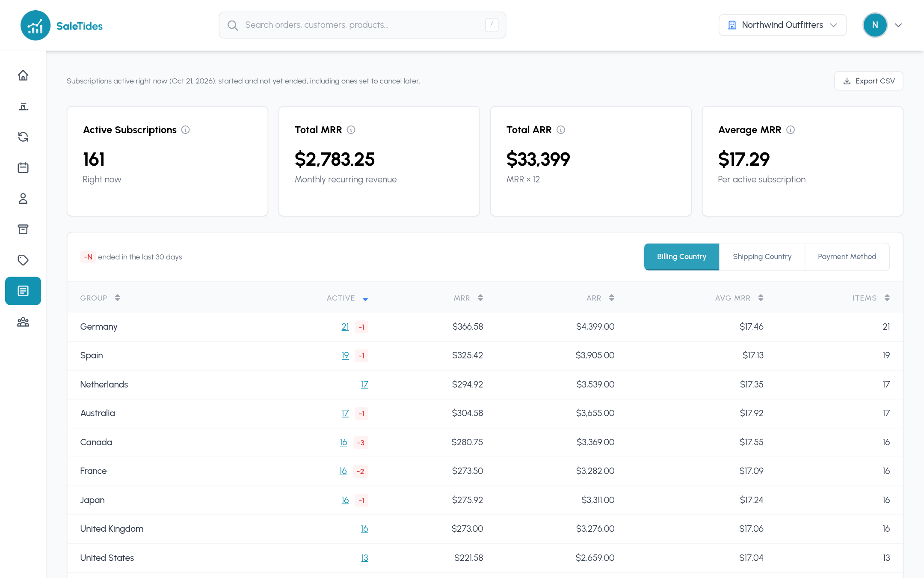Screen dimensions: 924x578
Task: Click United States' MRR value $221.58
Action: point(469,558)
